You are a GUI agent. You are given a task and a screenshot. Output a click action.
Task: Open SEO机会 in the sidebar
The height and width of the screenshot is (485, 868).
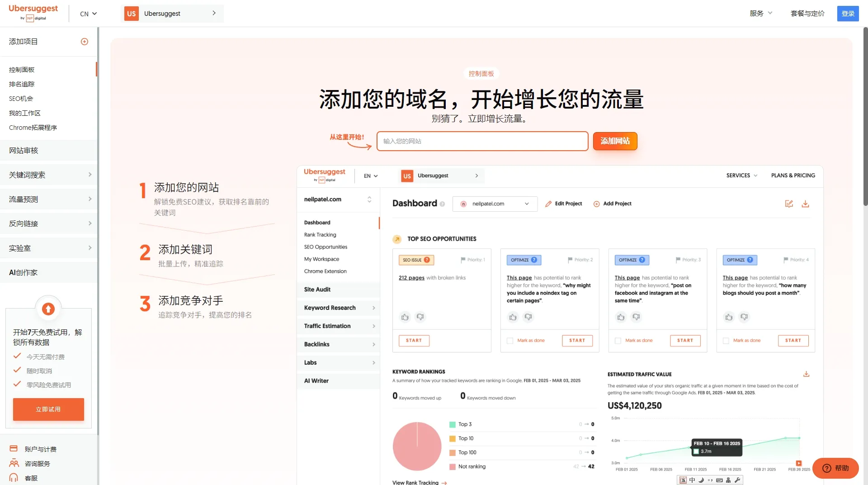[x=21, y=99]
